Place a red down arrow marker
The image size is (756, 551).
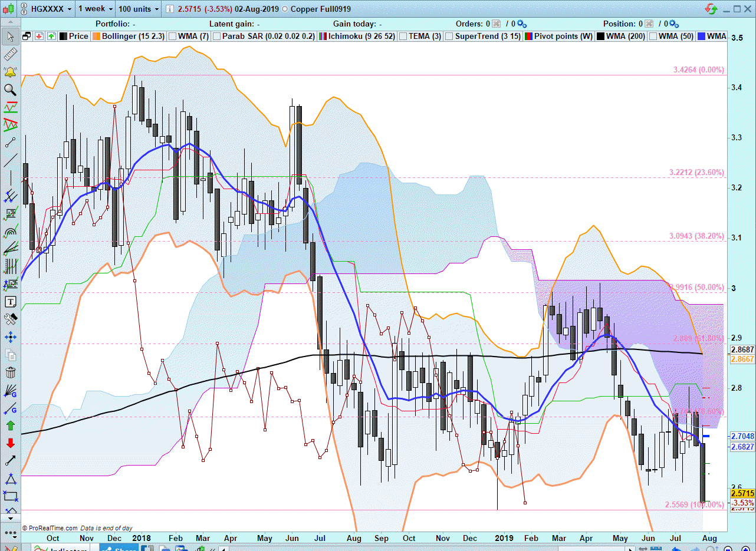tap(10, 443)
